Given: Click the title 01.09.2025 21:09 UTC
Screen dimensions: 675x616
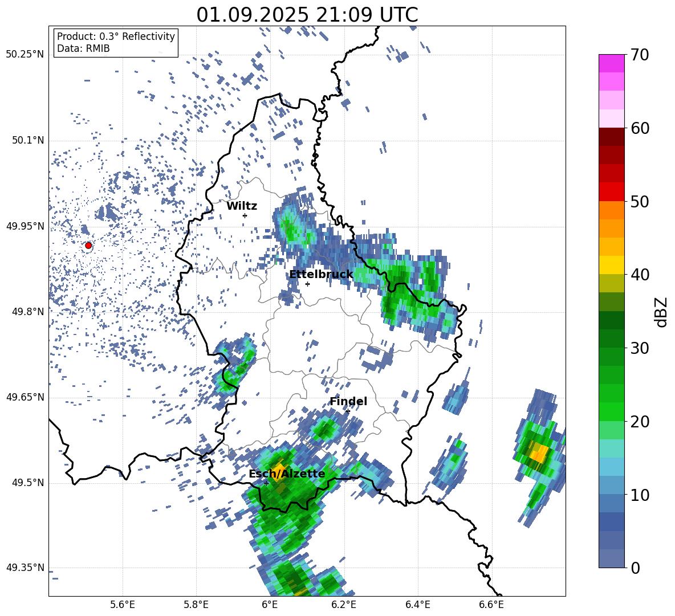Looking at the screenshot, I should pyautogui.click(x=307, y=15).
